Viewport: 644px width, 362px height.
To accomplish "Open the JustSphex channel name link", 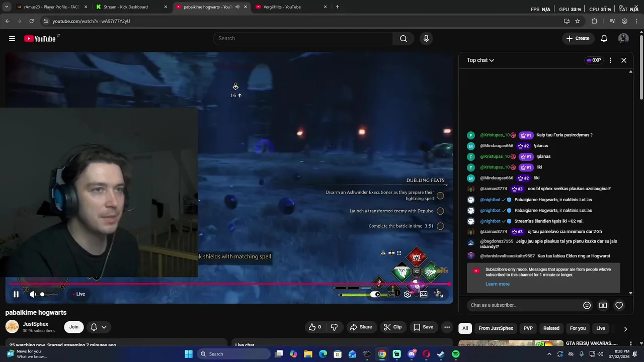I will [x=35, y=324].
